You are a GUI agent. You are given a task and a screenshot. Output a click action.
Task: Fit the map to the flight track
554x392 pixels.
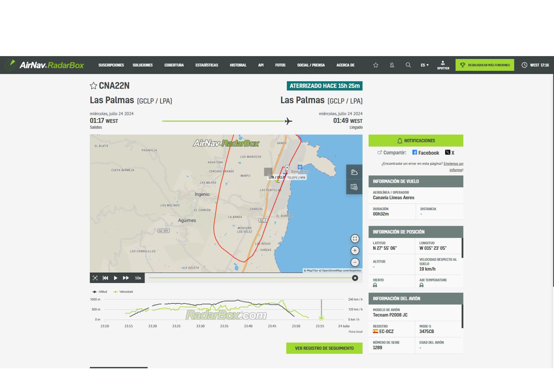pos(355,239)
